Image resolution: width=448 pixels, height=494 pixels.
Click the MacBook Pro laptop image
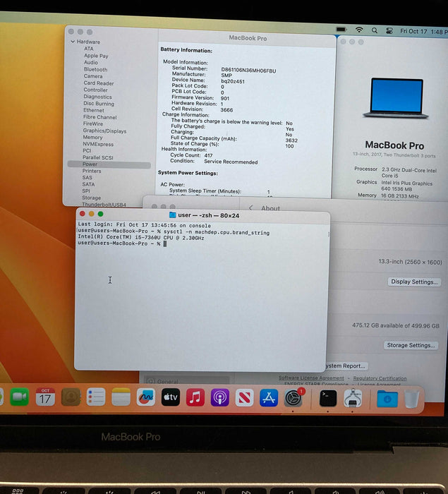(x=396, y=97)
